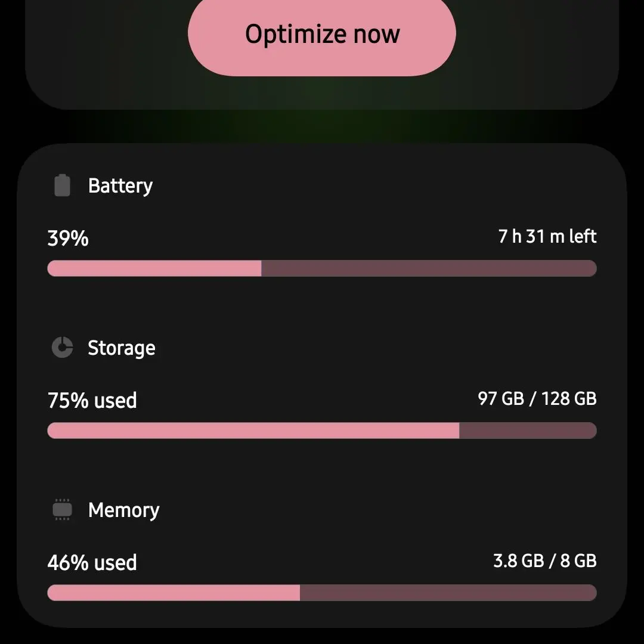Open the Storage section label

(x=122, y=348)
